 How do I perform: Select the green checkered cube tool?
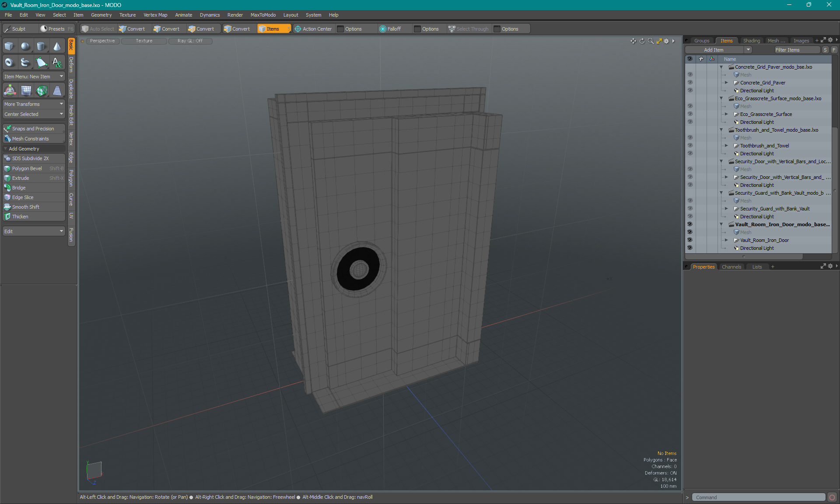(42, 91)
